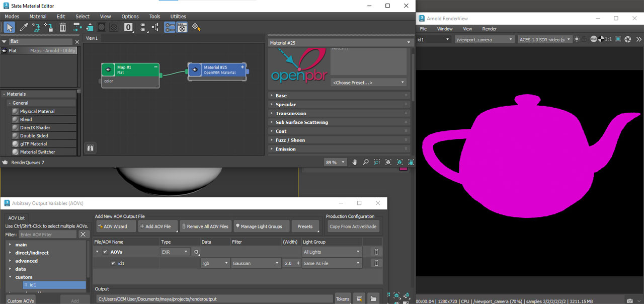Activate the arrow Select tool in material editor
644x304 pixels.
[x=9, y=27]
